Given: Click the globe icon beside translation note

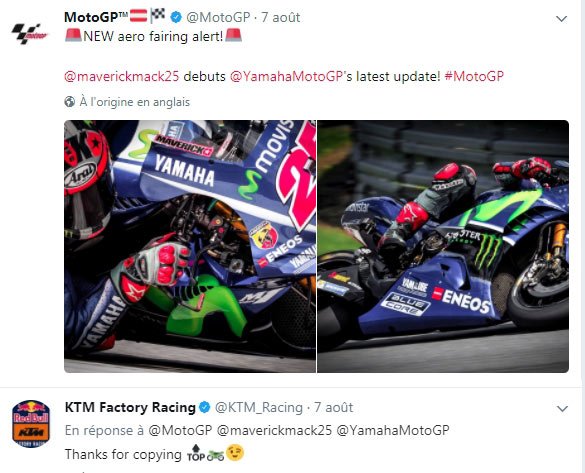Looking at the screenshot, I should click(70, 102).
